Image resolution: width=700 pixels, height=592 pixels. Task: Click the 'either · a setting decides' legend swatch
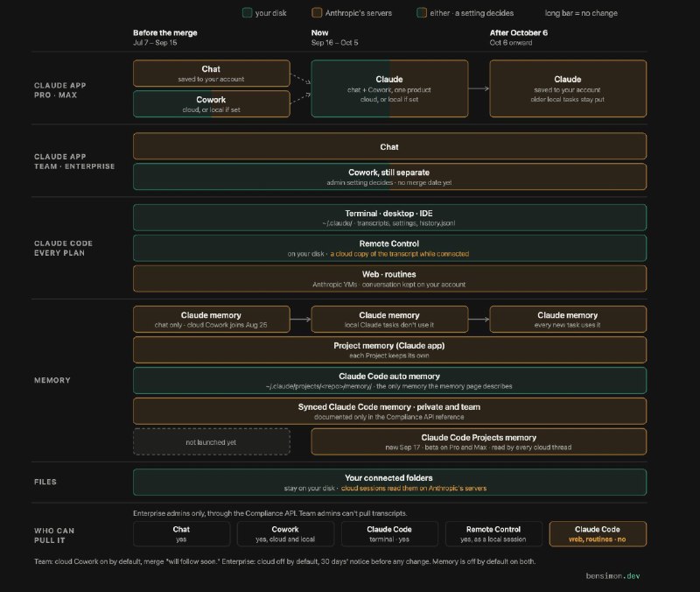(422, 13)
